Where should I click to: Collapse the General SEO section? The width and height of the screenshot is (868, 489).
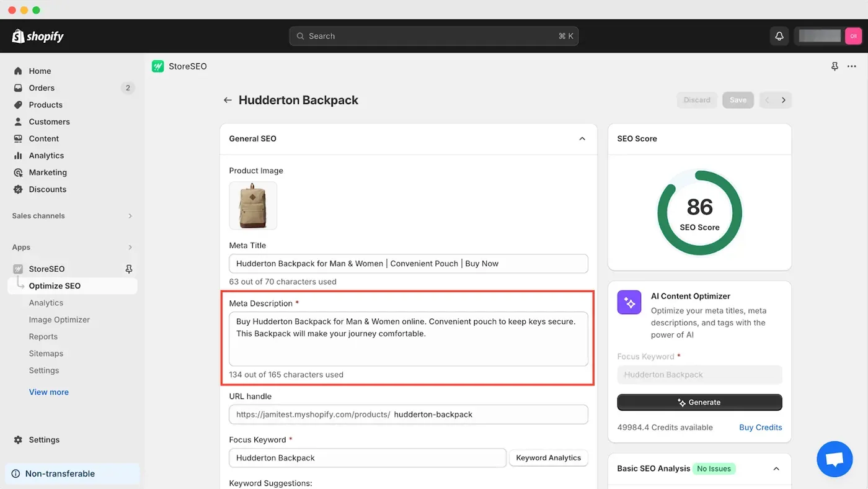[582, 138]
